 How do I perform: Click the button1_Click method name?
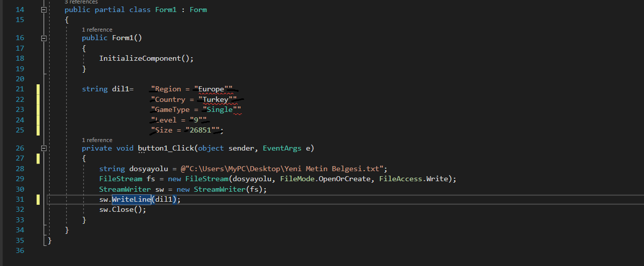click(x=166, y=148)
